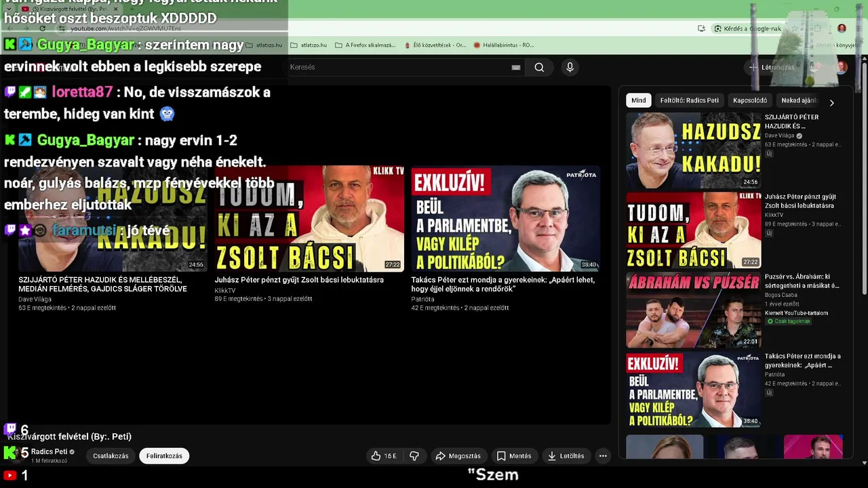Click the Feliratkozás subscribe button

click(x=164, y=456)
